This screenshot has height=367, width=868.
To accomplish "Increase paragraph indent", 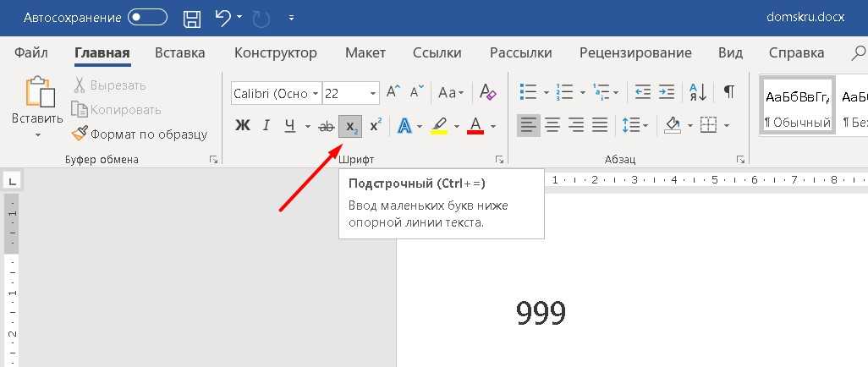I will (666, 92).
